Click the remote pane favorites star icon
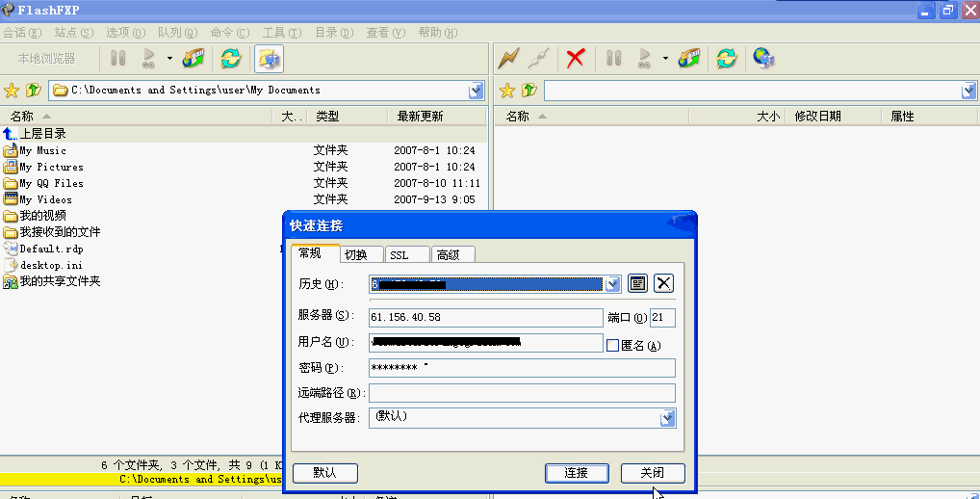This screenshot has width=980, height=499. pyautogui.click(x=507, y=91)
